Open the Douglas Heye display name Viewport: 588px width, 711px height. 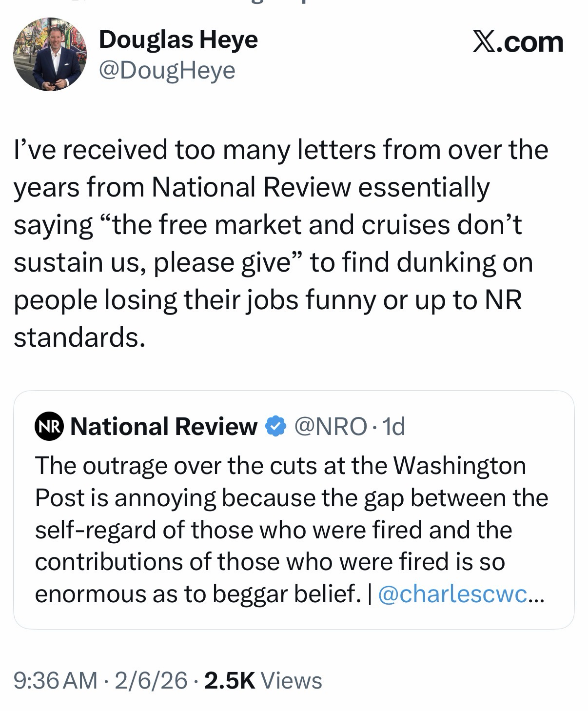point(178,39)
